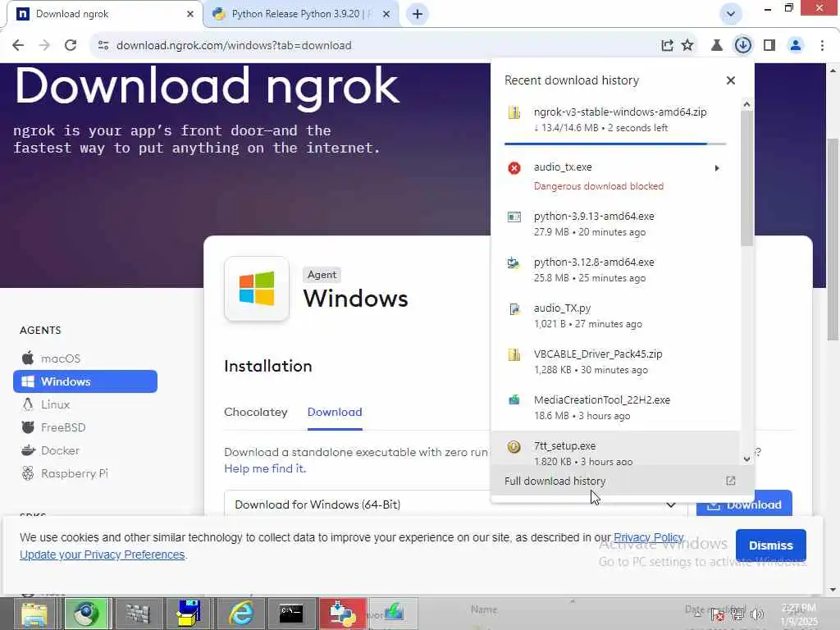840x630 pixels.
Task: Close the Download ngrok tab
Action: point(189,15)
